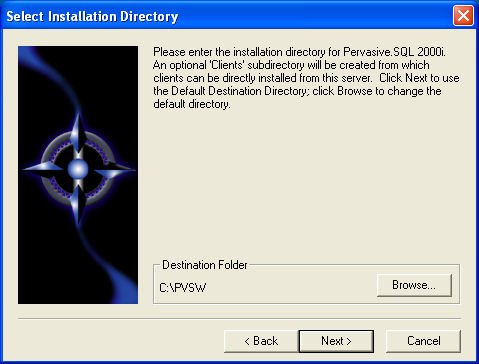Click the 'Pervasive.SQL 2000i' text

click(394, 52)
